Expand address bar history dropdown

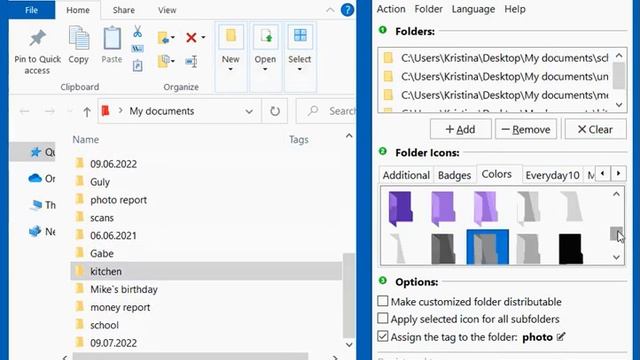pyautogui.click(x=249, y=111)
